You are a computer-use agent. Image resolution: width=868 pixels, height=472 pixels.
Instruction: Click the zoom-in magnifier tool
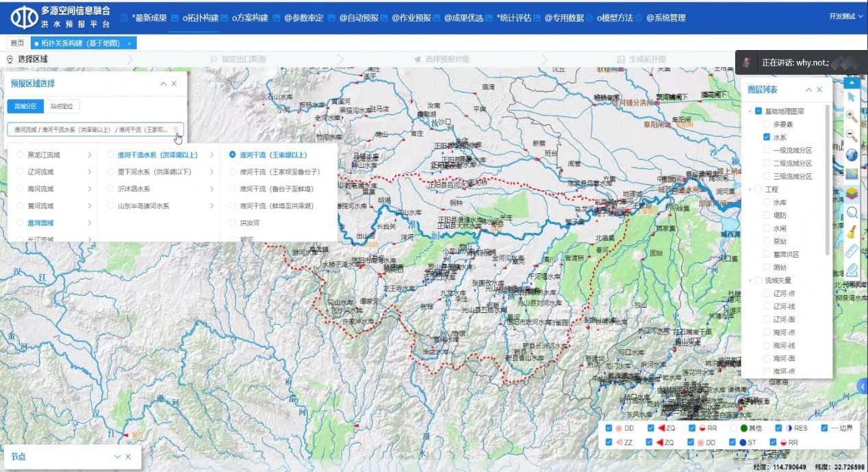point(852,116)
